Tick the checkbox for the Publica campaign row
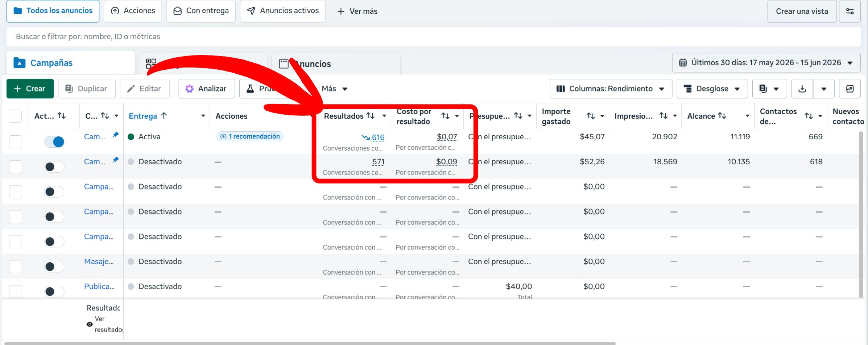 [15, 291]
